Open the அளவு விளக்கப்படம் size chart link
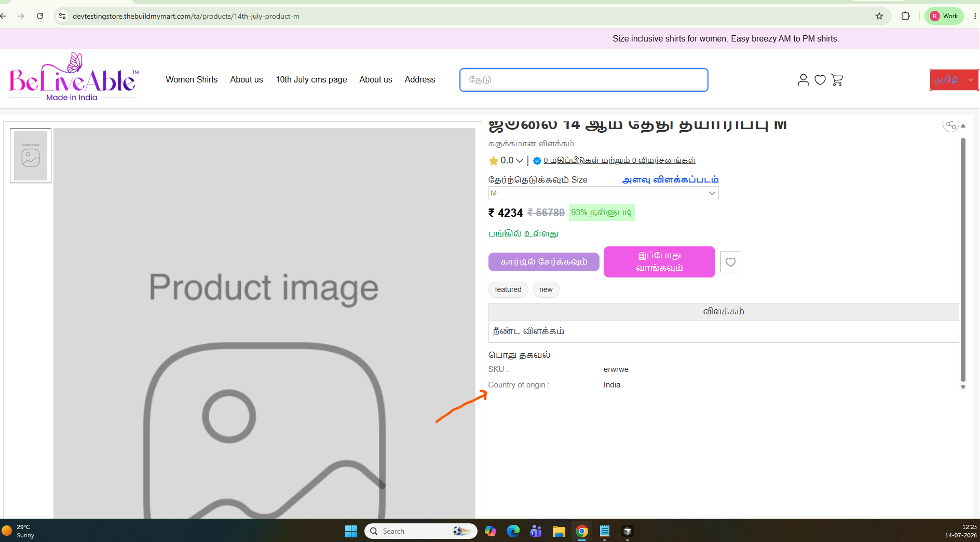This screenshot has height=542, width=980. pyautogui.click(x=671, y=180)
